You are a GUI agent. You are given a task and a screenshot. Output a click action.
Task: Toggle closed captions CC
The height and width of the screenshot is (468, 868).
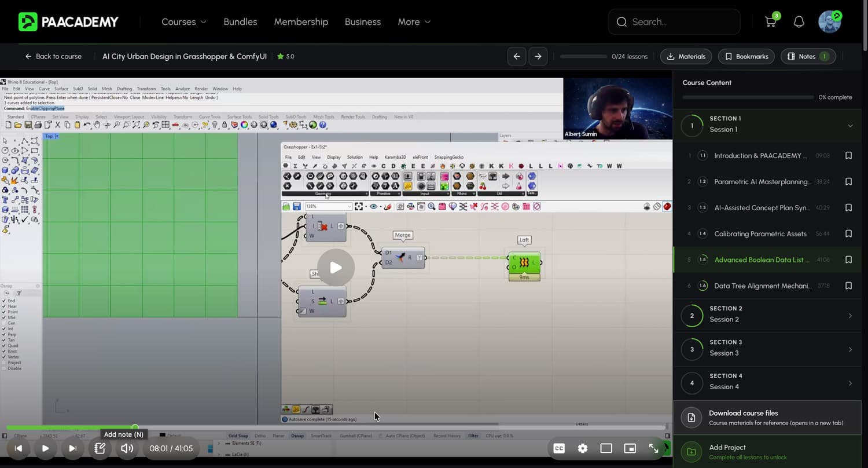tap(559, 448)
